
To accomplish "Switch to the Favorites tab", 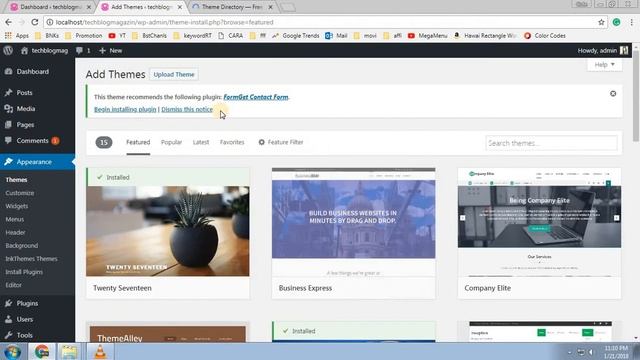I will coord(232,142).
